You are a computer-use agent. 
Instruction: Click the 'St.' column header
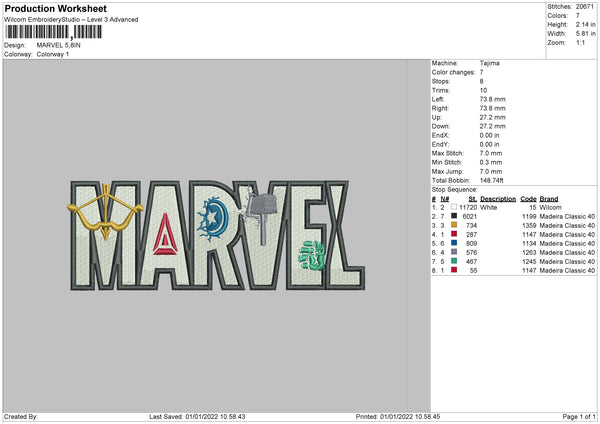click(473, 199)
